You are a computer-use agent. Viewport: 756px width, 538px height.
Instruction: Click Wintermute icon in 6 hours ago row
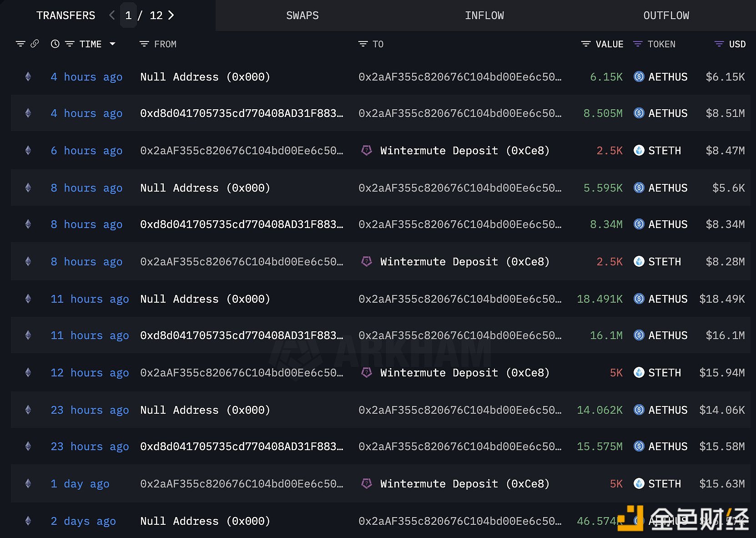367,151
